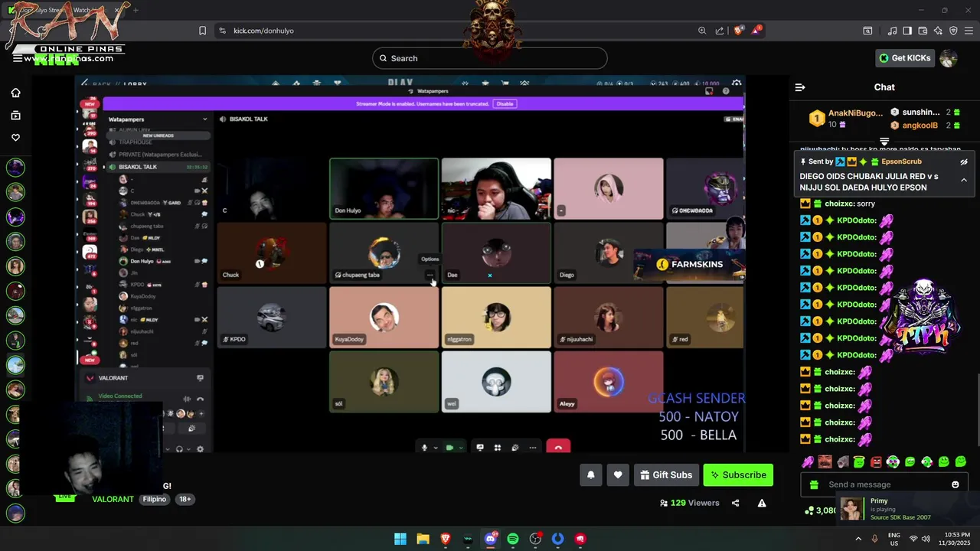Open the Kick home icon in sidebar

pos(15,93)
